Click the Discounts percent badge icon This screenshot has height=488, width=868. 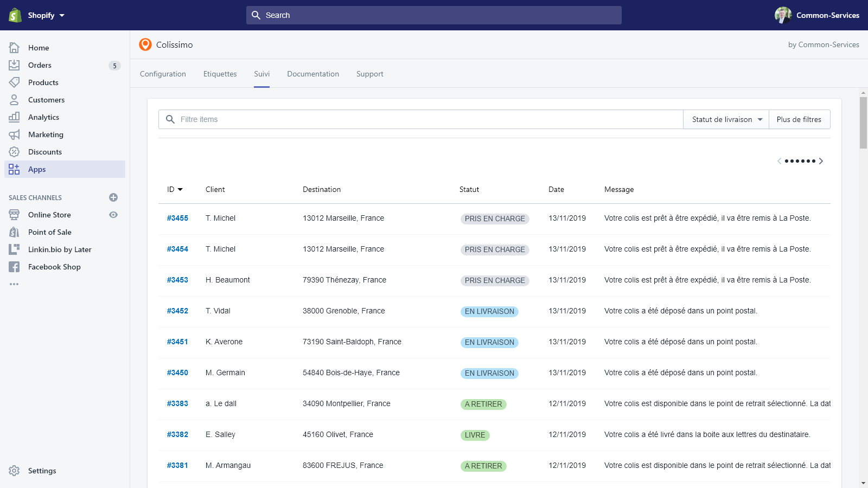pos(14,152)
